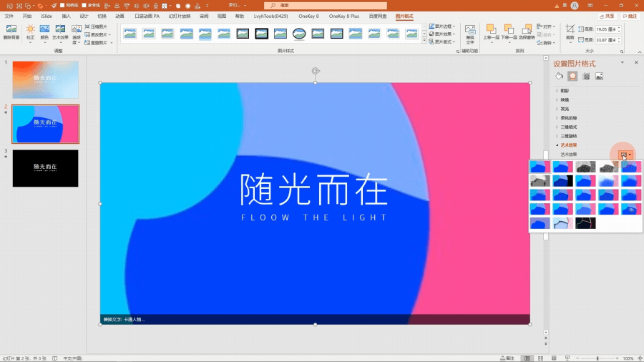Click the artistic effects preset dropdown button
This screenshot has height=362, width=644.
[x=626, y=155]
